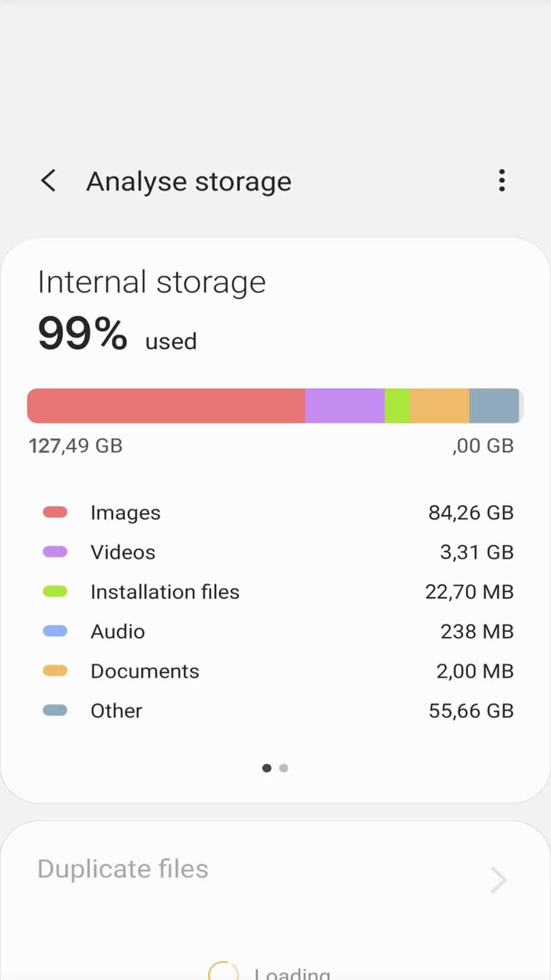The width and height of the screenshot is (551, 980).
Task: Tap the blue Audio color indicator
Action: [55, 631]
